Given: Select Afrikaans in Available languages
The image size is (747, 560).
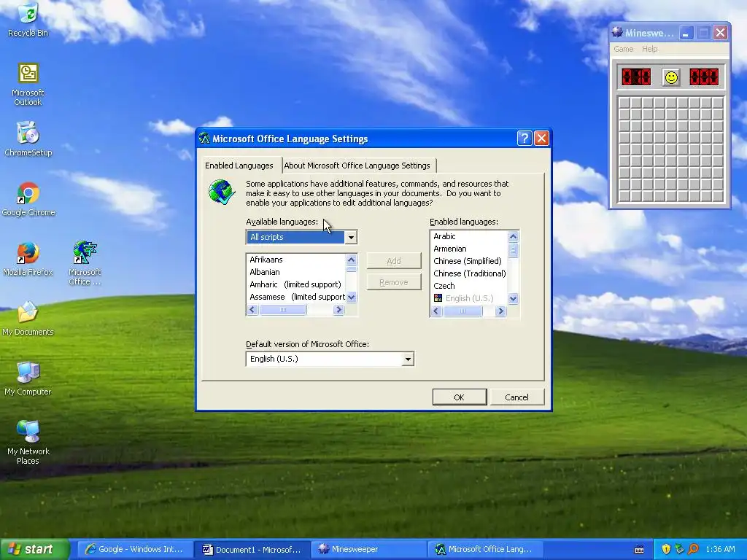Looking at the screenshot, I should coord(296,260).
